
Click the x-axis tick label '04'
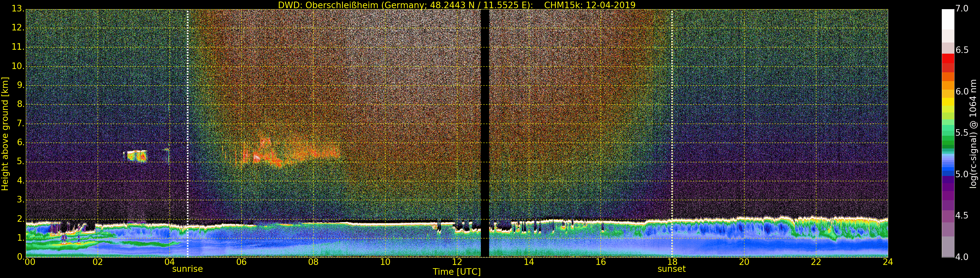[170, 262]
